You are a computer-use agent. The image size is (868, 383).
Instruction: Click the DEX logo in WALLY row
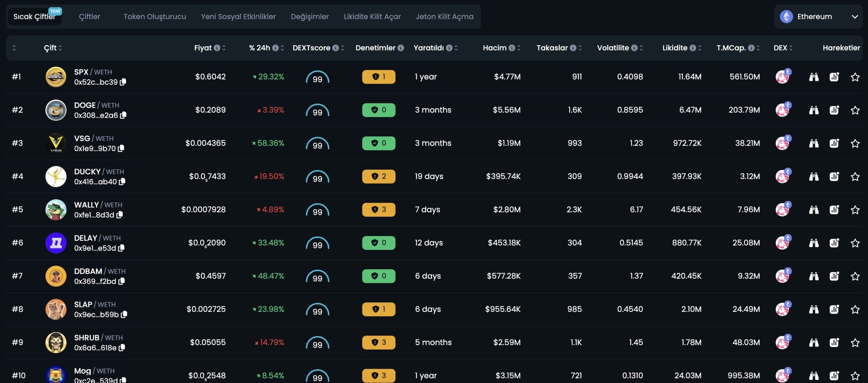pos(783,209)
